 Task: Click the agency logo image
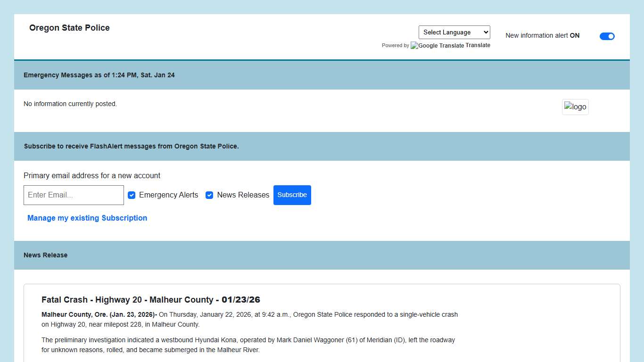(575, 107)
